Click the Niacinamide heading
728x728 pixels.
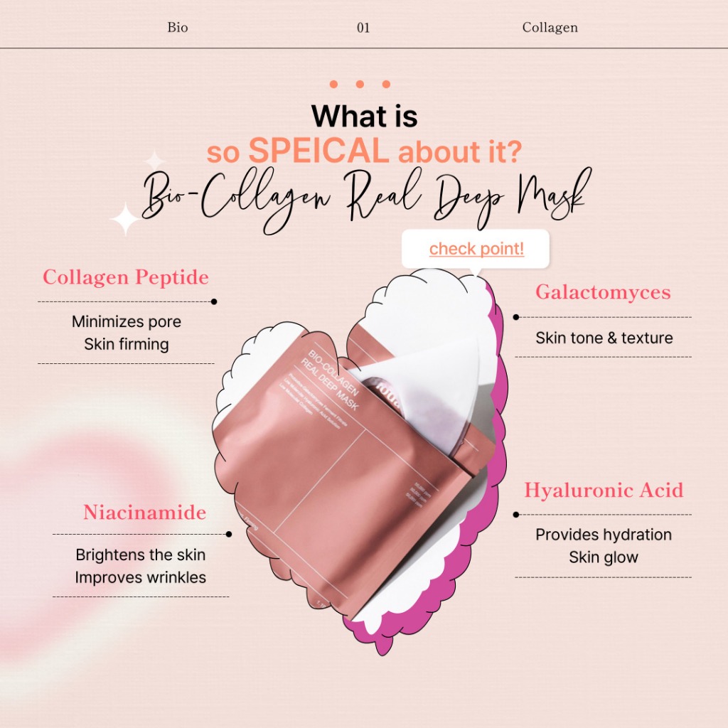click(x=144, y=513)
